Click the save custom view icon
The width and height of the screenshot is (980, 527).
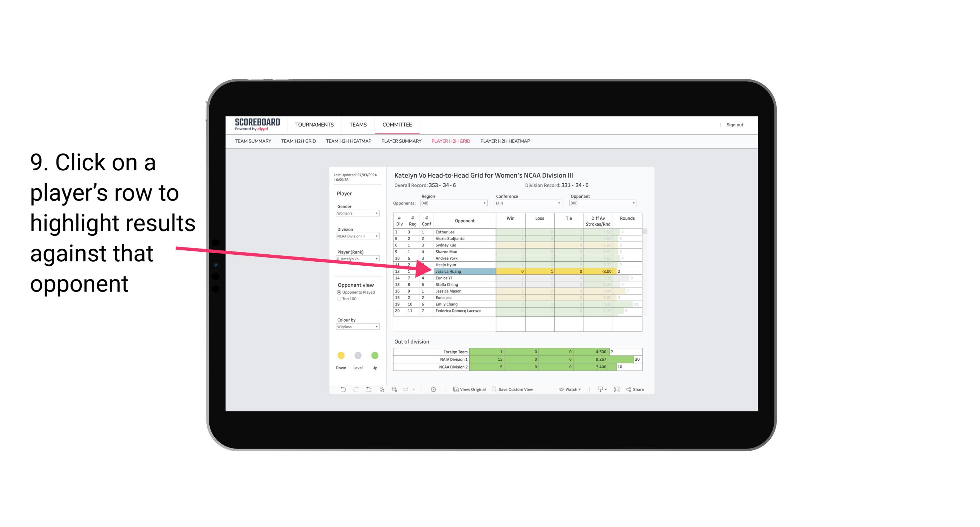(x=495, y=390)
